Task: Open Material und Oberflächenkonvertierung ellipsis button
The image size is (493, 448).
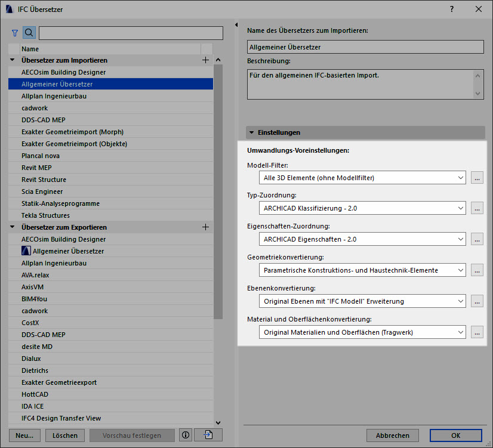Action: (x=477, y=332)
